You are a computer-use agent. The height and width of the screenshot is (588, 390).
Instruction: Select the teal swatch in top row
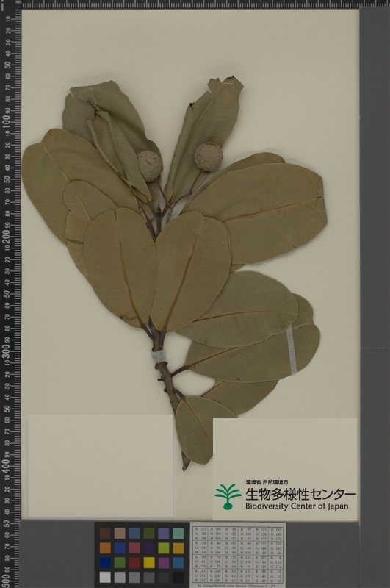[178, 534]
